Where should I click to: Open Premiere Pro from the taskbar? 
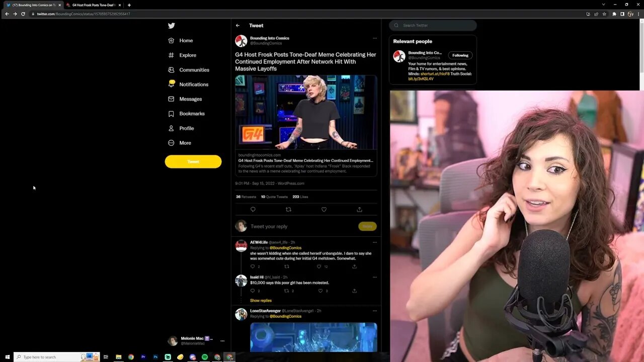pos(143,357)
